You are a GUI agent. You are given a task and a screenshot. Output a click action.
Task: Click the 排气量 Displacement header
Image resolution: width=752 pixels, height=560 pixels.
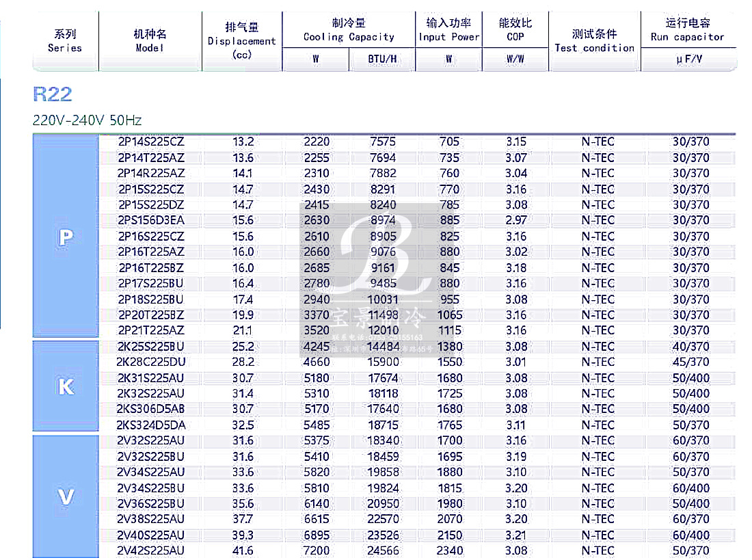242,39
